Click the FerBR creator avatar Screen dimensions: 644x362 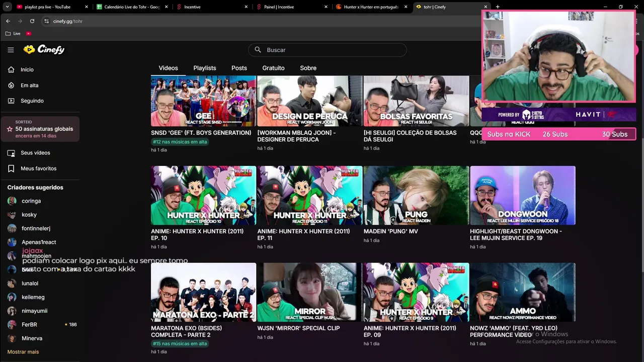[x=12, y=325]
